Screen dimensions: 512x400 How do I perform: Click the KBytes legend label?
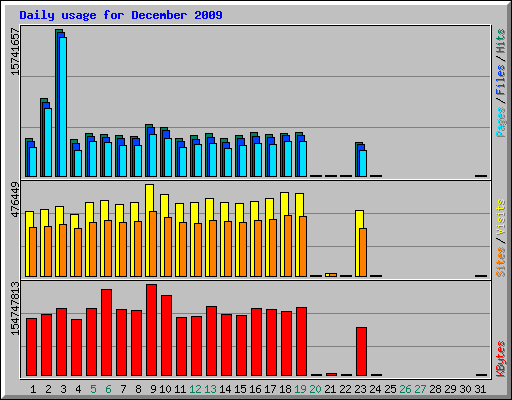pyautogui.click(x=501, y=359)
